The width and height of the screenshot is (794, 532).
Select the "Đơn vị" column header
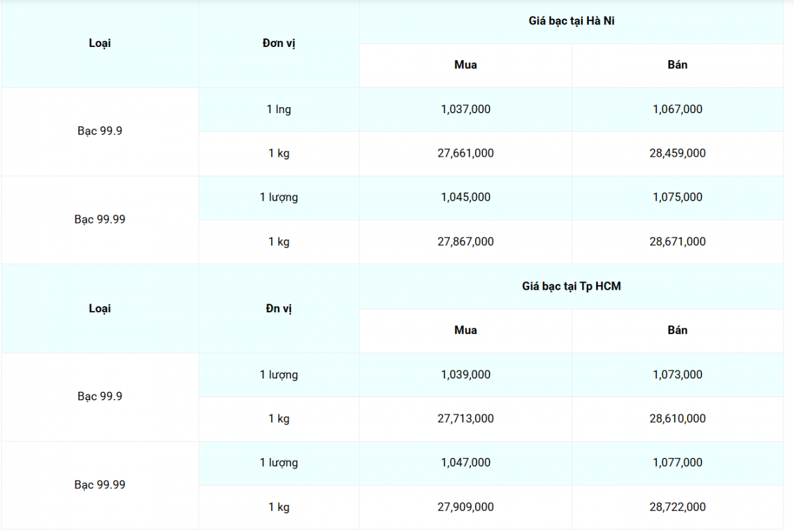click(x=279, y=44)
